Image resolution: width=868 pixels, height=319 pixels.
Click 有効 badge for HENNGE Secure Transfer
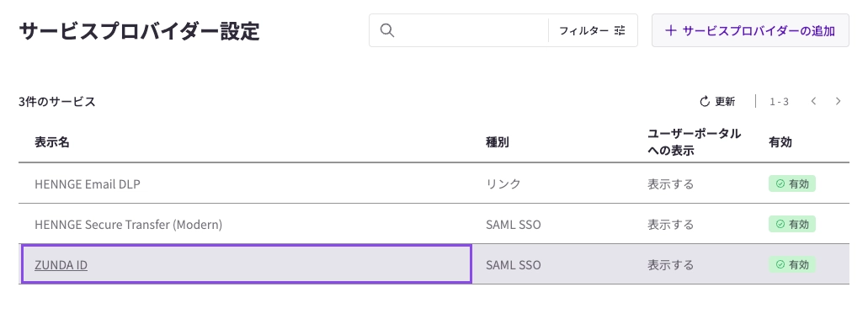(x=792, y=224)
